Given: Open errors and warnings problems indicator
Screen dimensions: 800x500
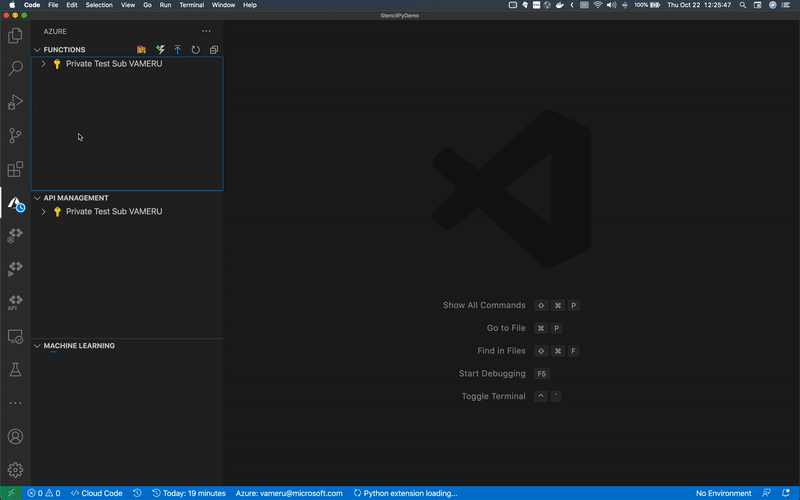Looking at the screenshot, I should coord(44,493).
